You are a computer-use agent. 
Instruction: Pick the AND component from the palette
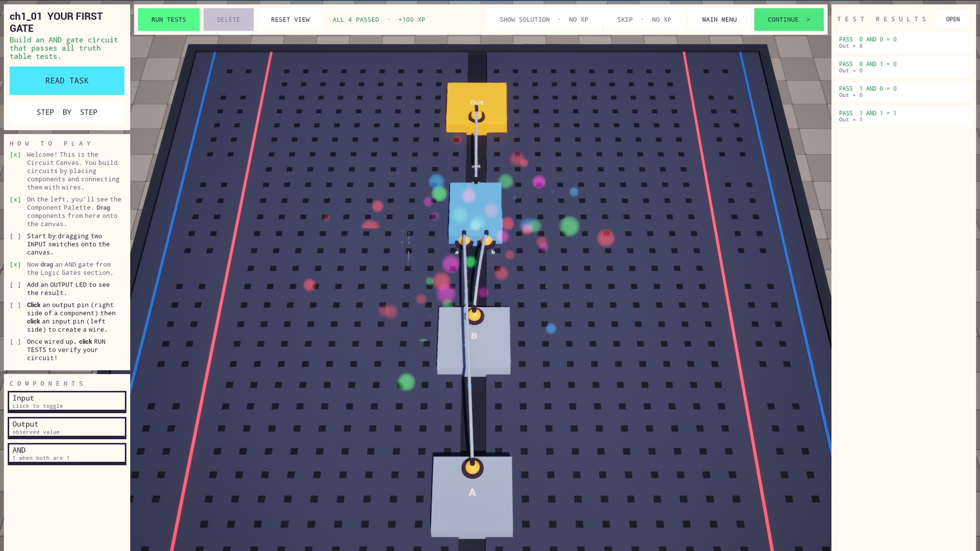[67, 454]
